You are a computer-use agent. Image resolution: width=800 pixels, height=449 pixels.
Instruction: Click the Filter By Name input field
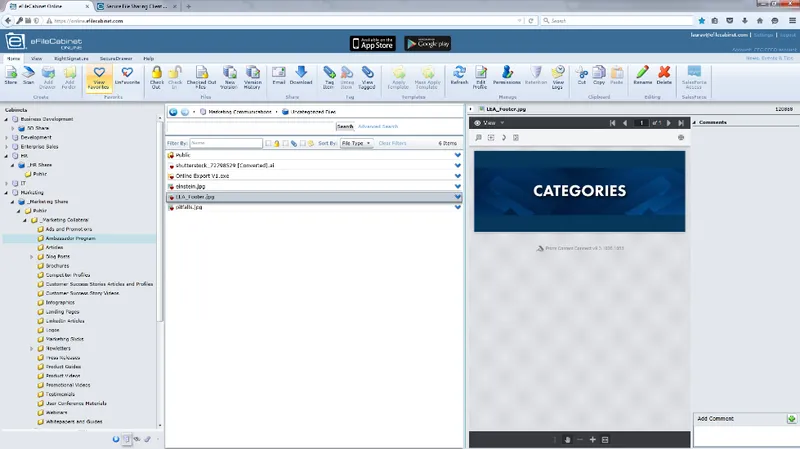226,143
